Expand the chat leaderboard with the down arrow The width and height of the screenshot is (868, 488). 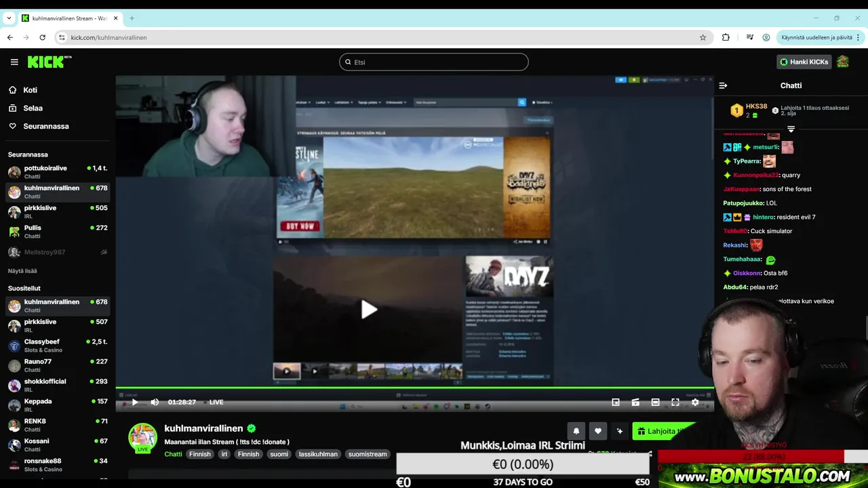(791, 128)
